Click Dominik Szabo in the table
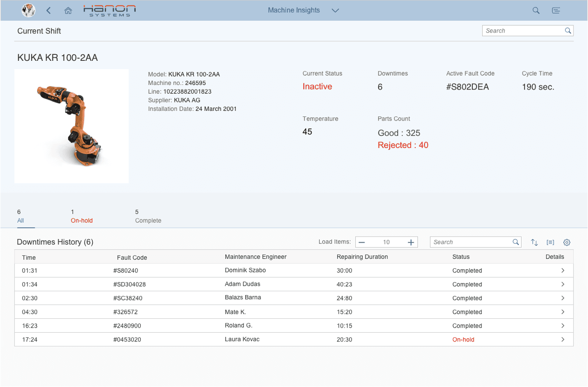 tap(245, 270)
